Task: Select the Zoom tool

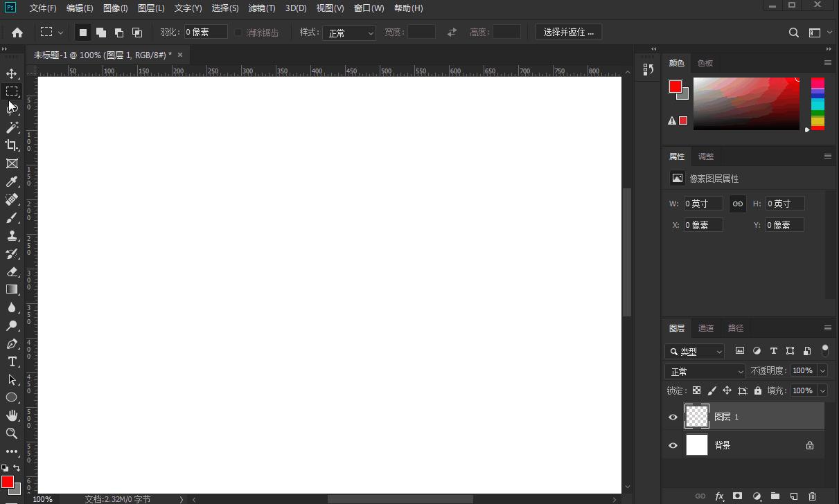Action: click(11, 433)
